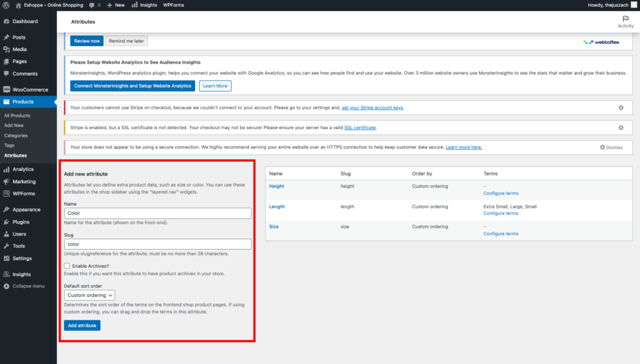Enable the Archives checkbox

tap(67, 266)
